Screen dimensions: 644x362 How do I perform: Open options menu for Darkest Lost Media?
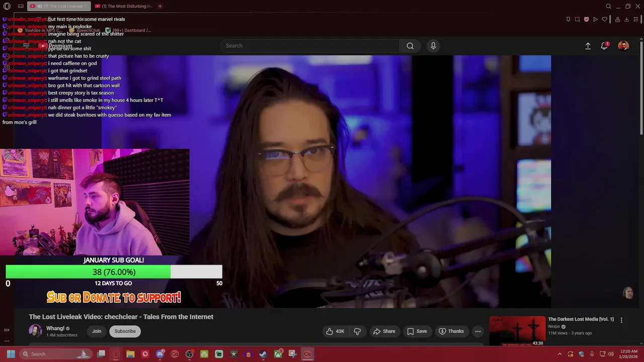[621, 320]
